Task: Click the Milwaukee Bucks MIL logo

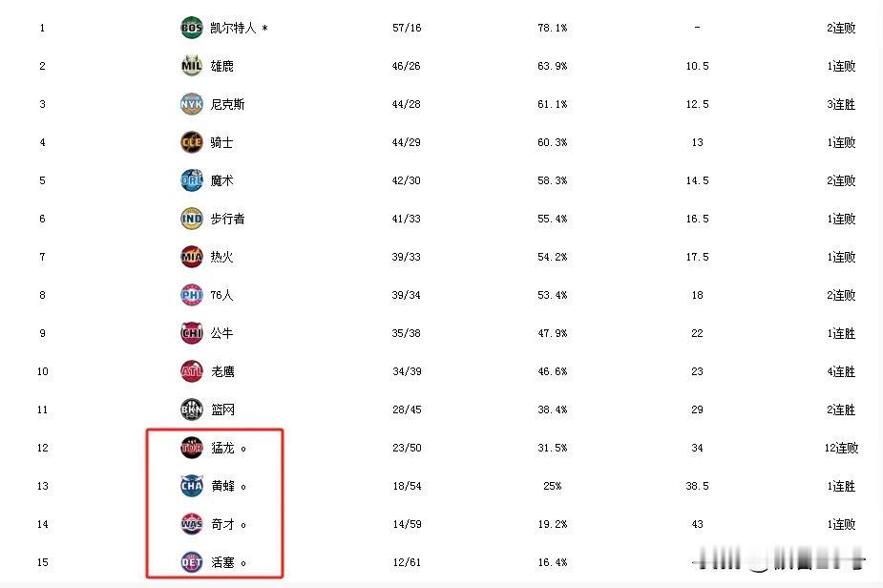Action: point(192,66)
